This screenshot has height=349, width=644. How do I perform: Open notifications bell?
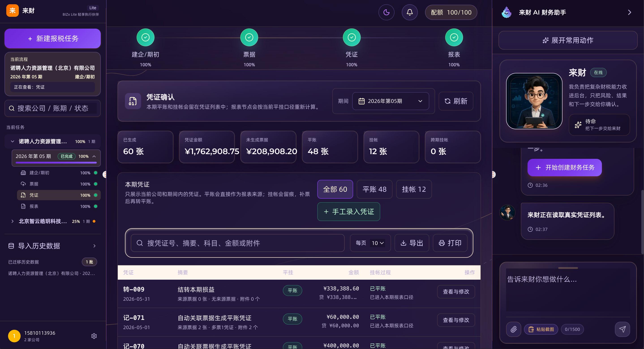pos(410,12)
